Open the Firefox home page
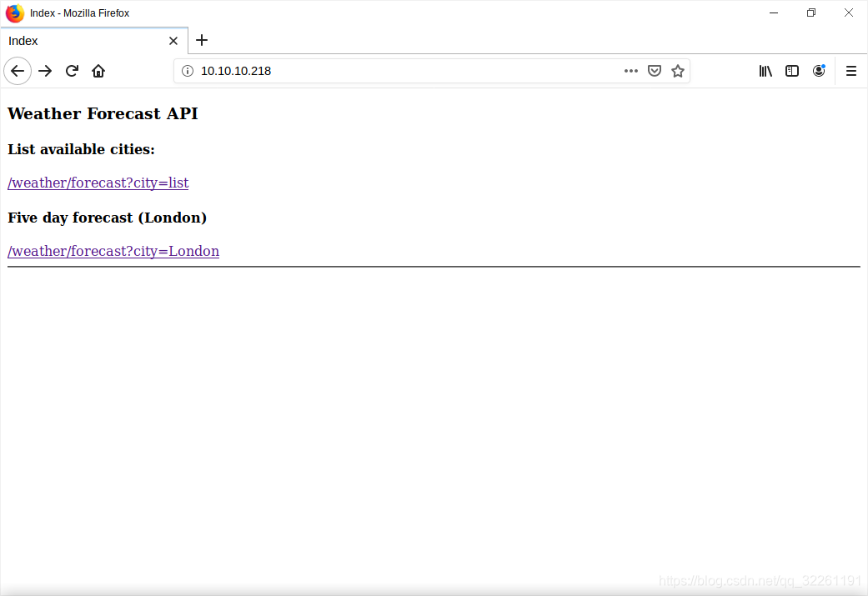The image size is (868, 596). point(98,71)
